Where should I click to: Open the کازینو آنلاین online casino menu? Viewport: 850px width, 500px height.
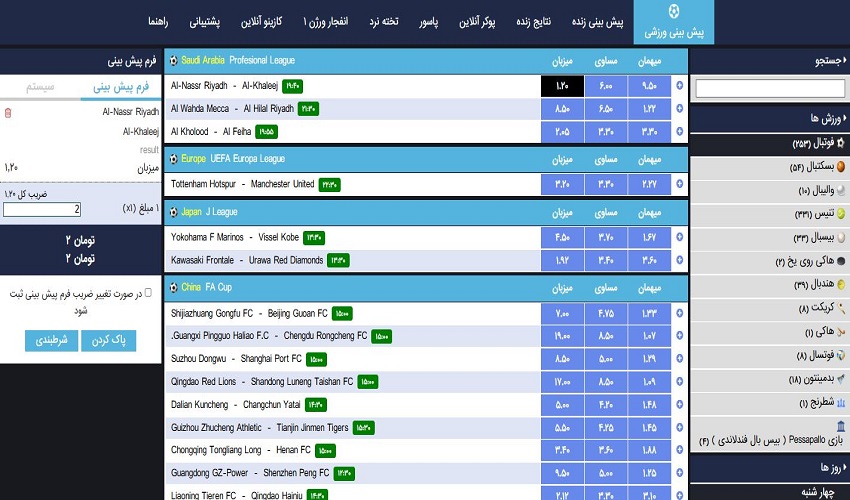261,22
